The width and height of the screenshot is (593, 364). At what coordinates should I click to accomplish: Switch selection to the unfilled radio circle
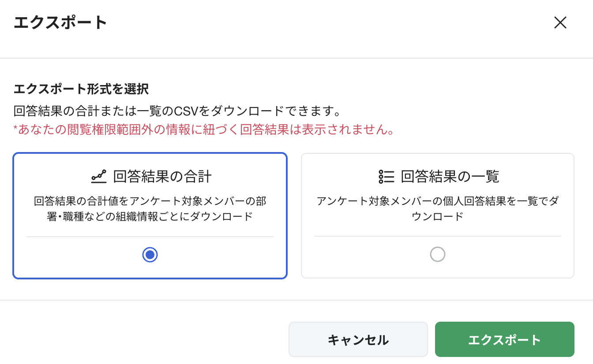437,254
